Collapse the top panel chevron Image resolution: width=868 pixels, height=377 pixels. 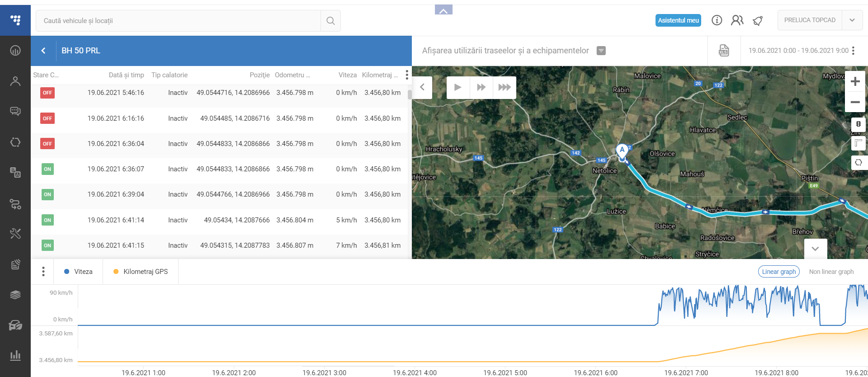[x=443, y=10]
